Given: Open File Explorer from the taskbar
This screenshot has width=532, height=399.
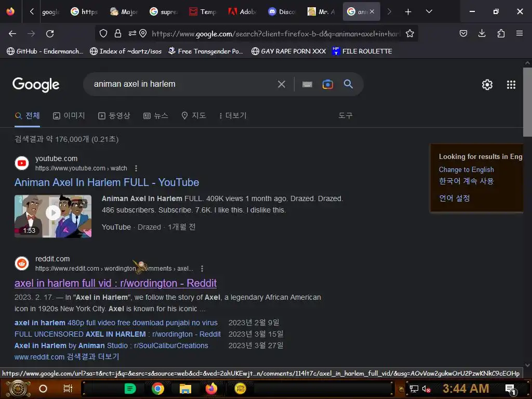Looking at the screenshot, I should 185,389.
